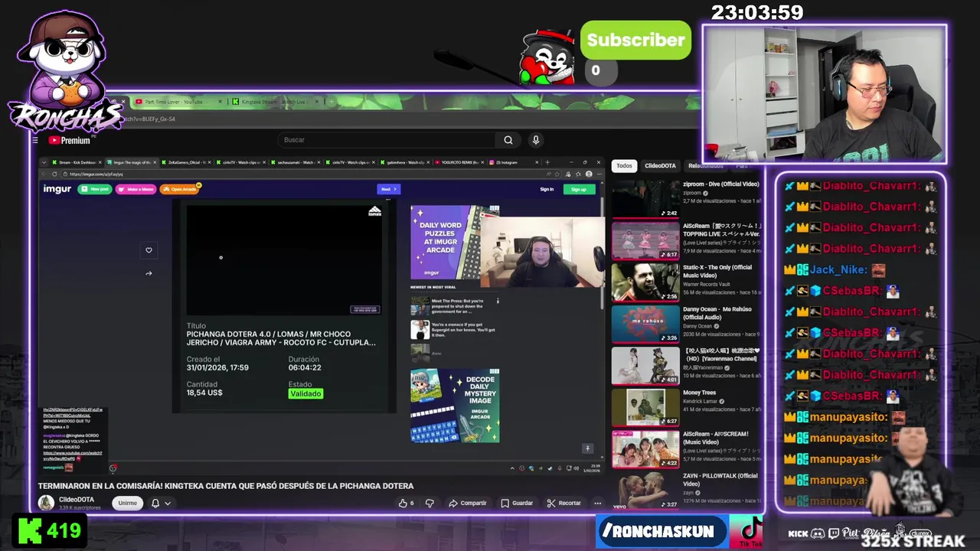
Task: Select the ZeKaGamers_Oficial browser tab
Action: [187, 162]
